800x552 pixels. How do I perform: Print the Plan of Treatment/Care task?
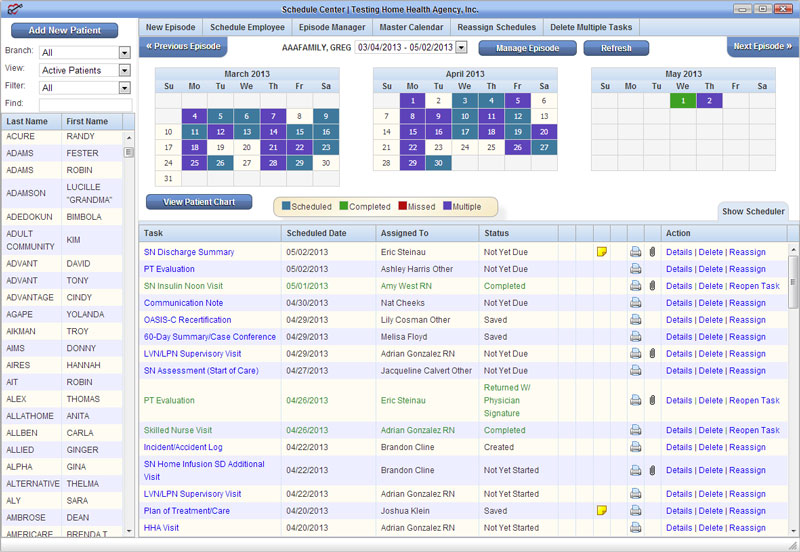(635, 510)
